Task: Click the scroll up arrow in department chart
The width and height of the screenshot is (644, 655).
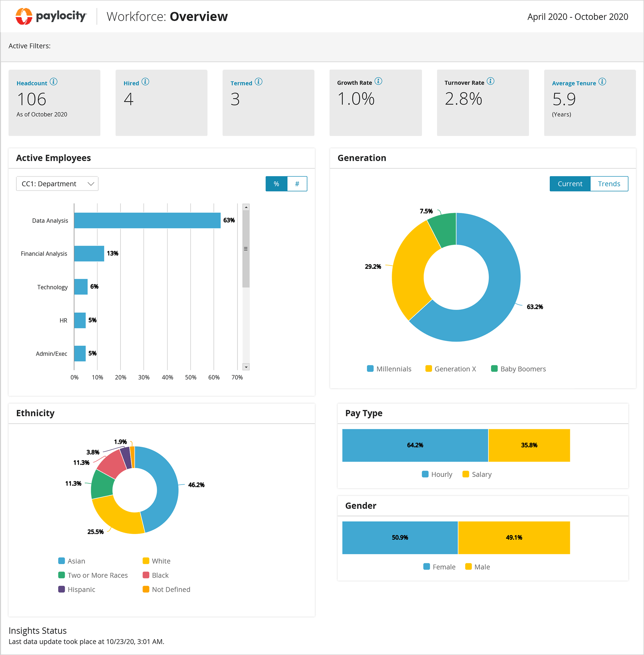Action: point(246,207)
